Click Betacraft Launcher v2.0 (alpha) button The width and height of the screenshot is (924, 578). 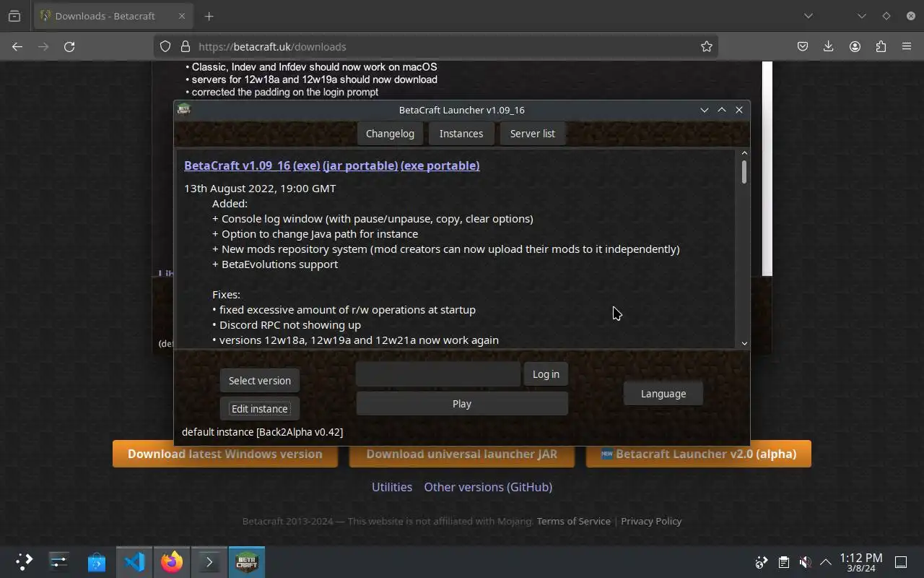(699, 454)
